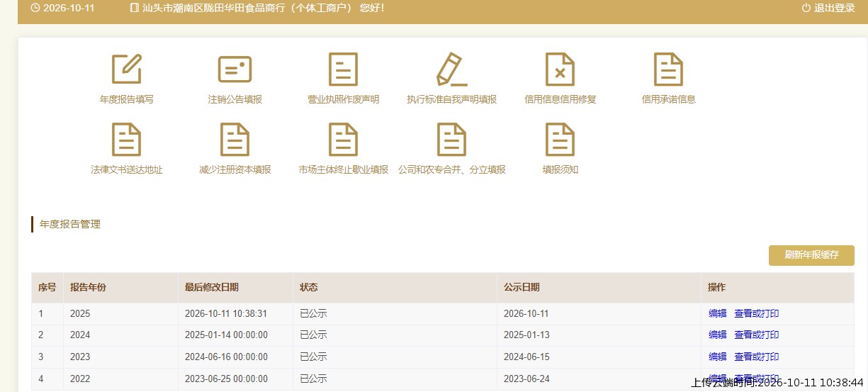The height and width of the screenshot is (392, 868).
Task: Open the 法律文书送达地址 icon
Action: pos(127,140)
